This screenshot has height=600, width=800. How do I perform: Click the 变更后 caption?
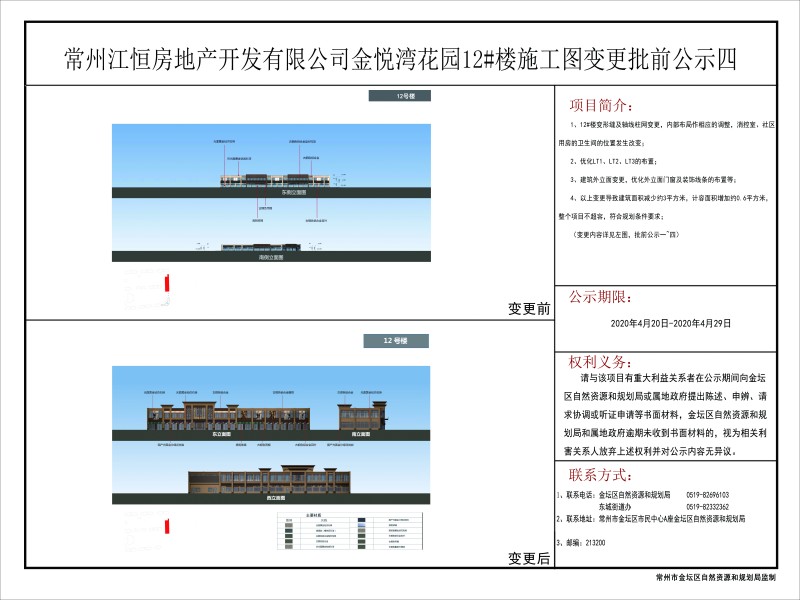coord(529,559)
